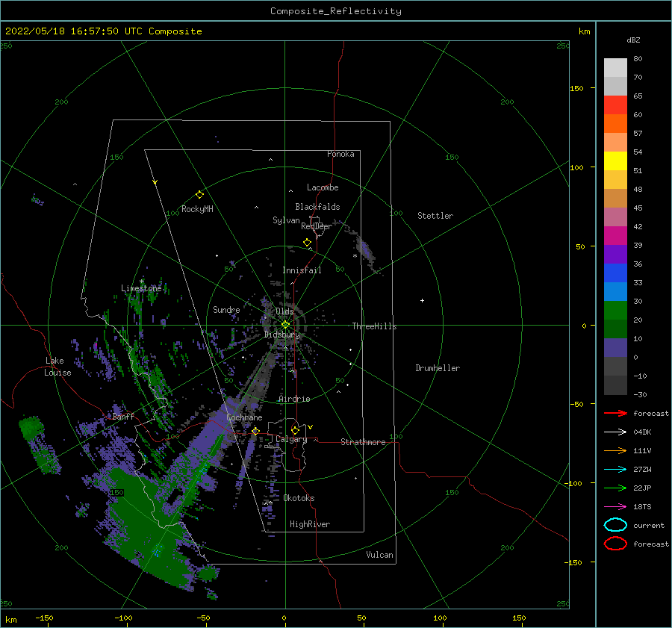Click the Lake Louise label

pyautogui.click(x=57, y=367)
